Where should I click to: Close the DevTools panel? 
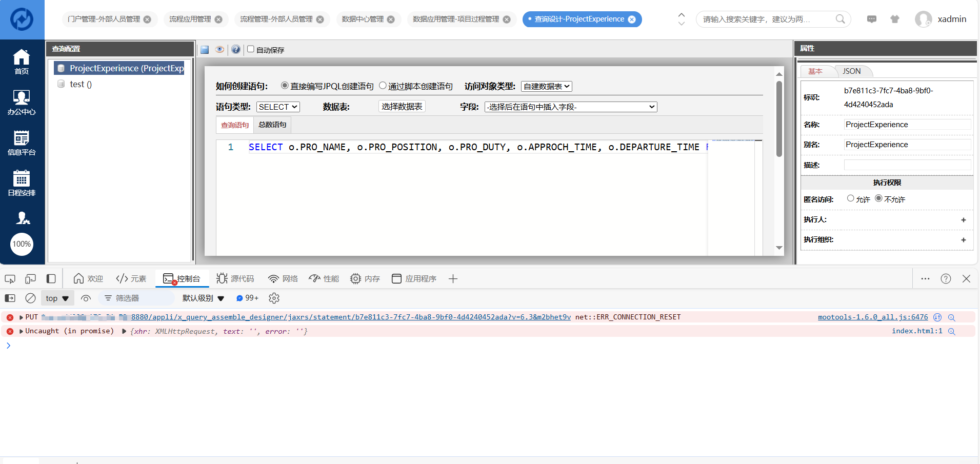point(966,279)
